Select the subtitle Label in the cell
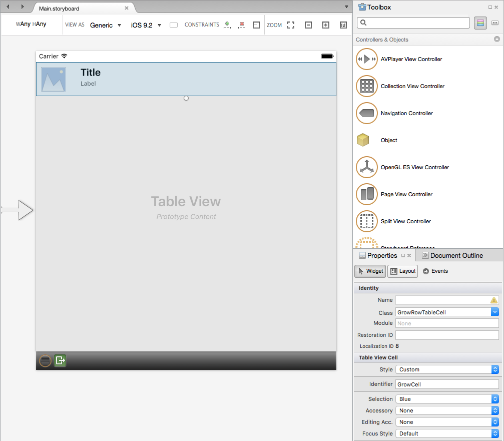Image resolution: width=504 pixels, height=441 pixels. coord(88,84)
